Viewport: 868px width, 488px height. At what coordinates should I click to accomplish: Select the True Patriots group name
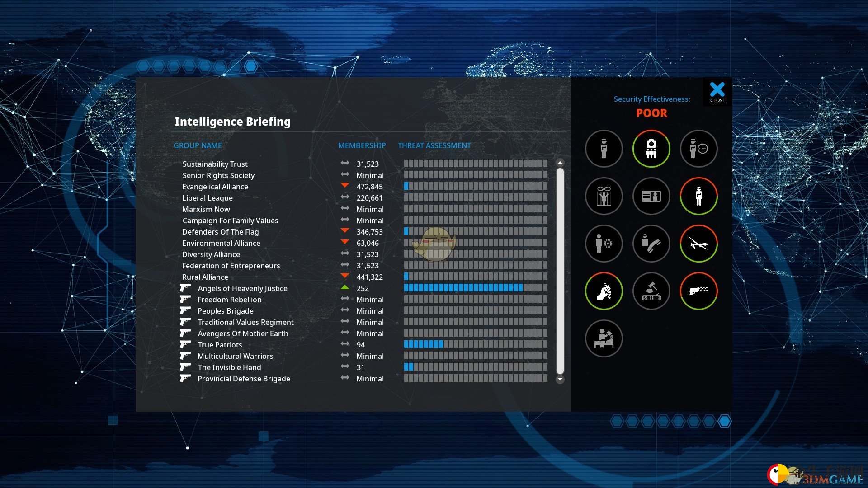coord(220,345)
